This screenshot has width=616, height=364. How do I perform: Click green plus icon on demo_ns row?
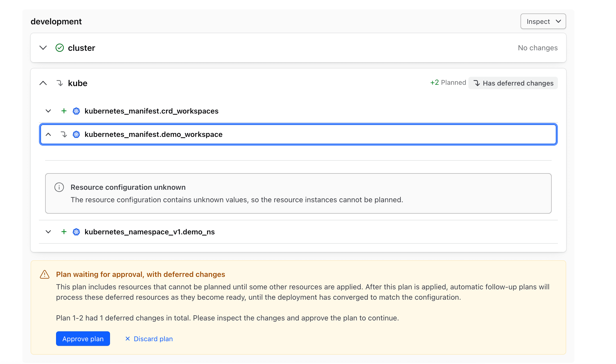pos(64,232)
